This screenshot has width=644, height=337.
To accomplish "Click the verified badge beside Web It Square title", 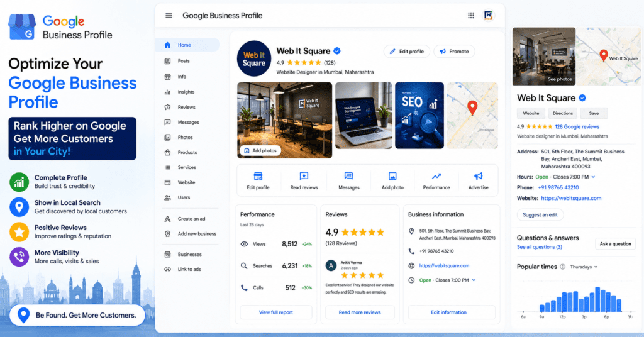I will pos(337,51).
